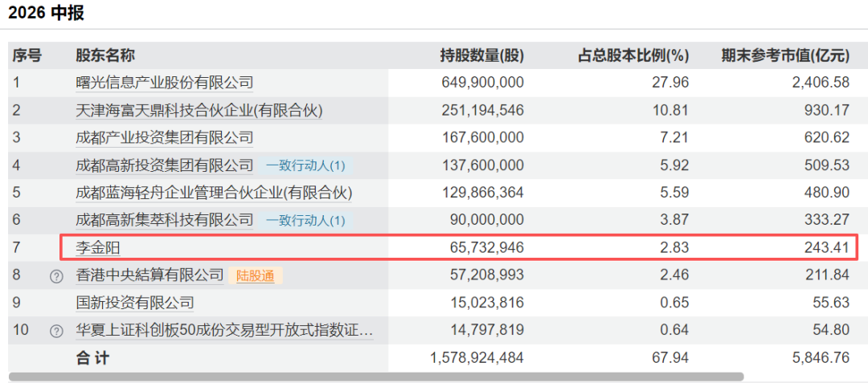
Task: Open shareholder 国新投资有限公司
Action: pyautogui.click(x=135, y=303)
